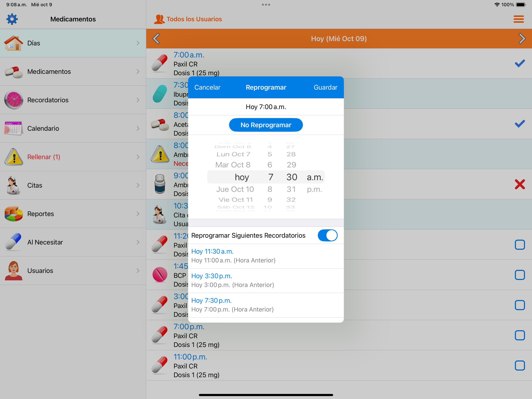Open Calendario menu item
Screen dimensions: 532x399
tap(73, 129)
